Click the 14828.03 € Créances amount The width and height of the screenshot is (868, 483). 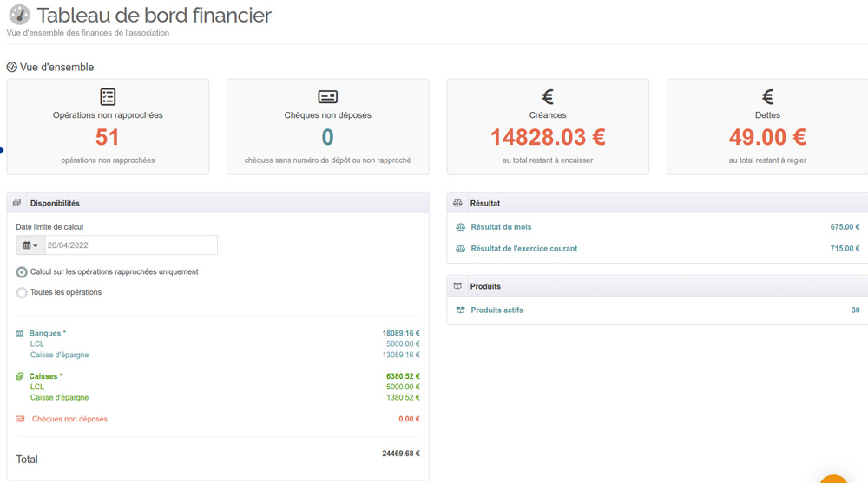click(548, 137)
